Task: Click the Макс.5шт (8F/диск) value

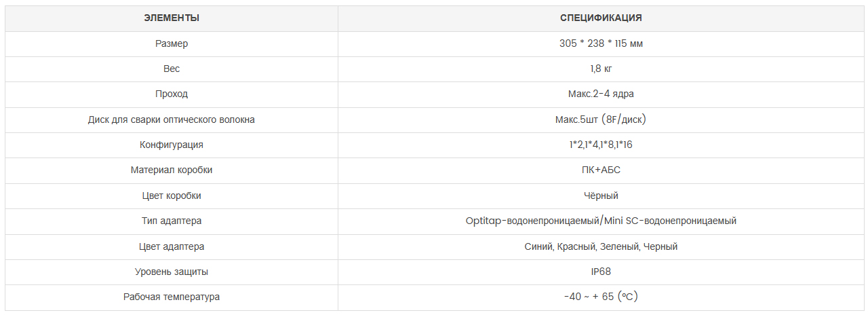Action: pos(601,119)
